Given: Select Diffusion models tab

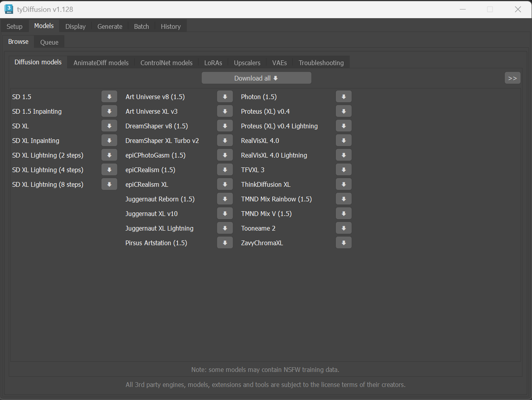Looking at the screenshot, I should click(x=38, y=62).
